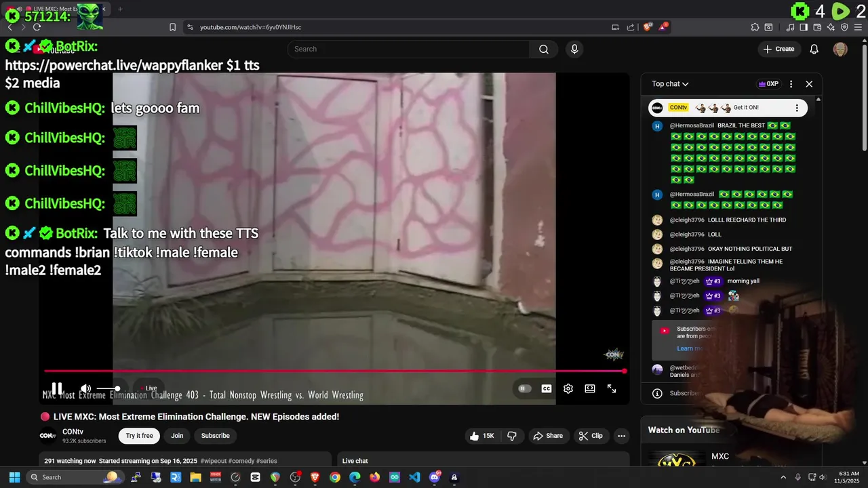This screenshot has width=868, height=488.
Task: Open Visual Studio Code from the taskbar
Action: pyautogui.click(x=414, y=477)
